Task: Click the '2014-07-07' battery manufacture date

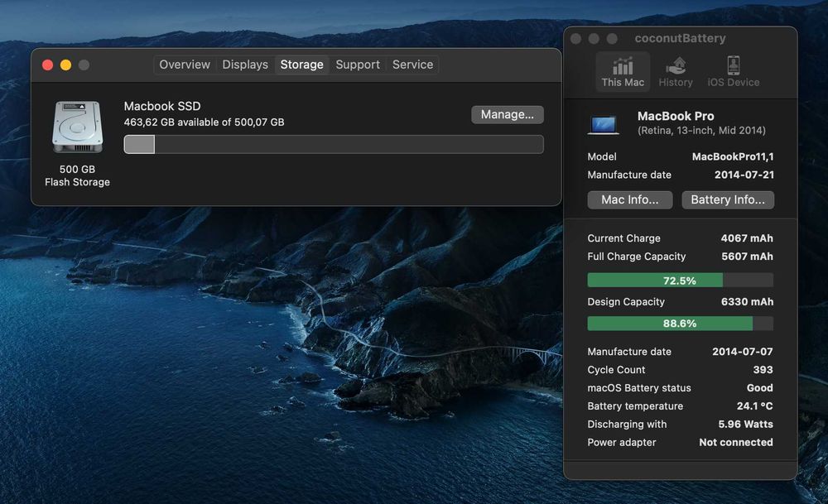Action: click(x=742, y=352)
